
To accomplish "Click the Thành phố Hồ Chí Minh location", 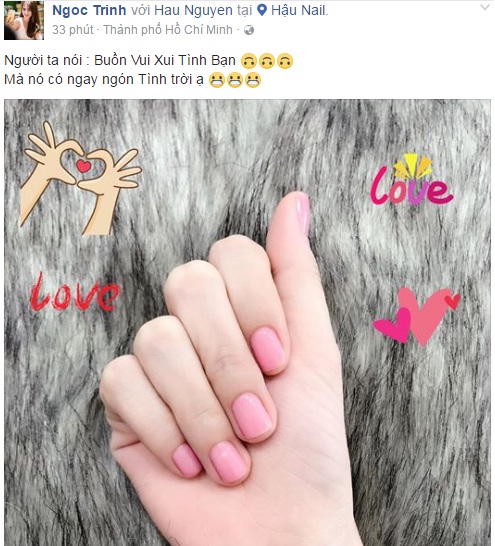I will point(168,30).
